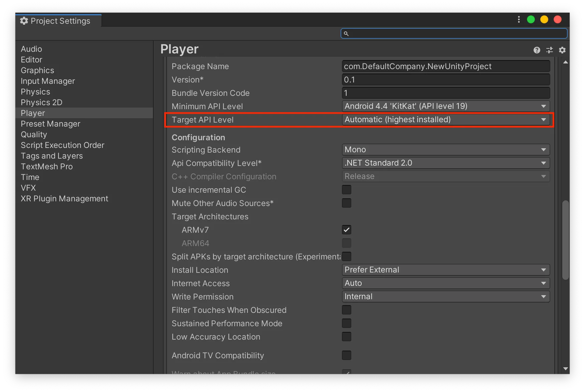Disable the ARMv7 target architecture checkbox

click(x=346, y=229)
